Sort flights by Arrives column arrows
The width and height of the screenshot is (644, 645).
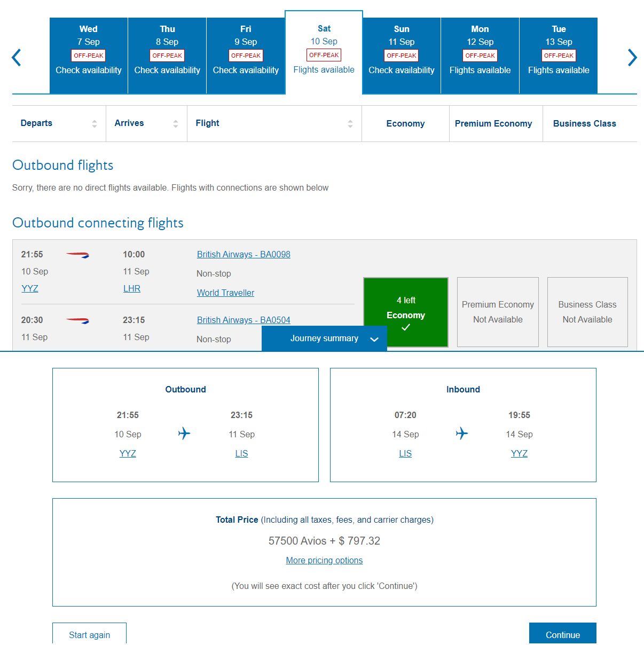tap(176, 124)
